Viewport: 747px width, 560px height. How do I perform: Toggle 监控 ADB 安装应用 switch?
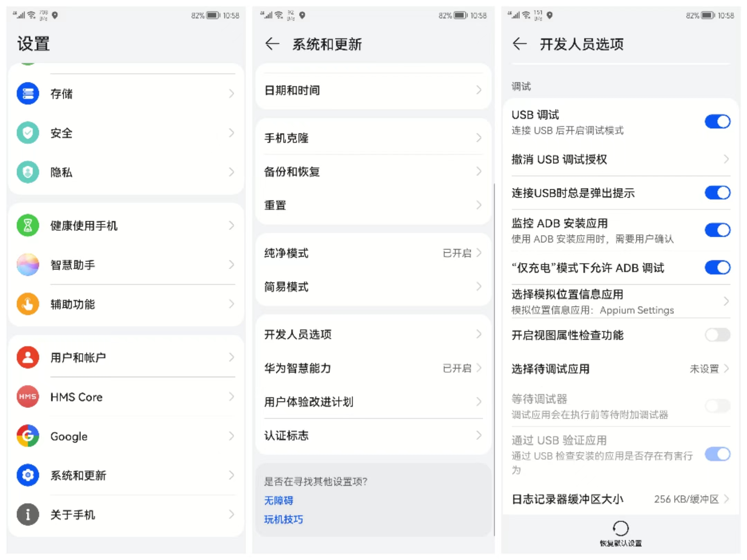coord(718,230)
